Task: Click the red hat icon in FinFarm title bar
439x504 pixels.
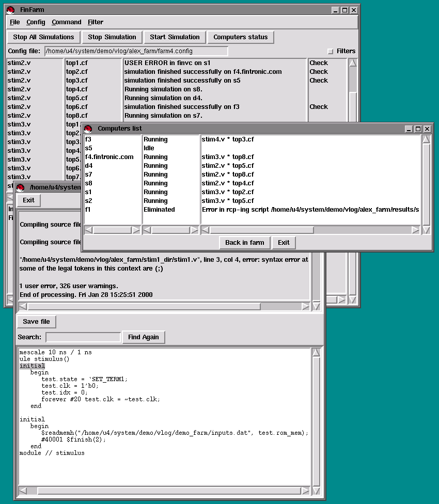Action: [10, 10]
